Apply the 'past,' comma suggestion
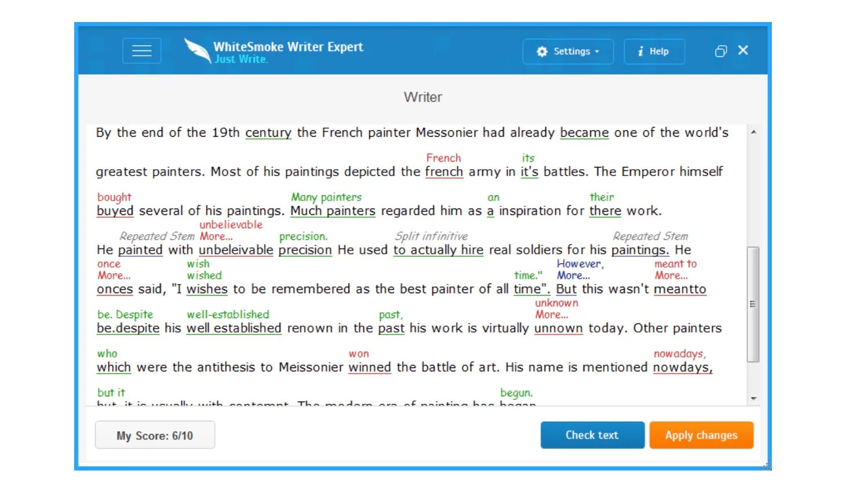868x496 pixels. click(x=391, y=315)
